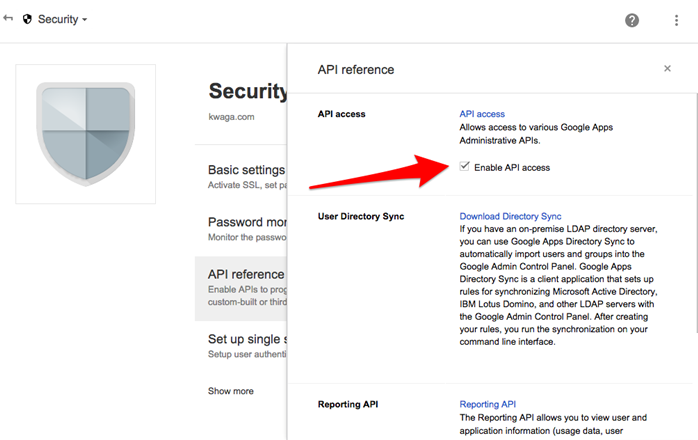Click the API reference panel heading
698x440 pixels.
pos(356,69)
